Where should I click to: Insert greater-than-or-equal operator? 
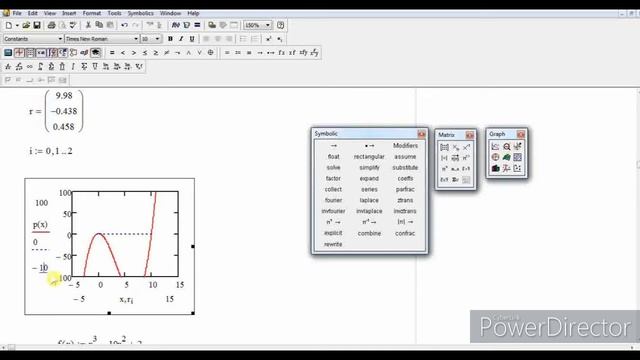click(156, 53)
